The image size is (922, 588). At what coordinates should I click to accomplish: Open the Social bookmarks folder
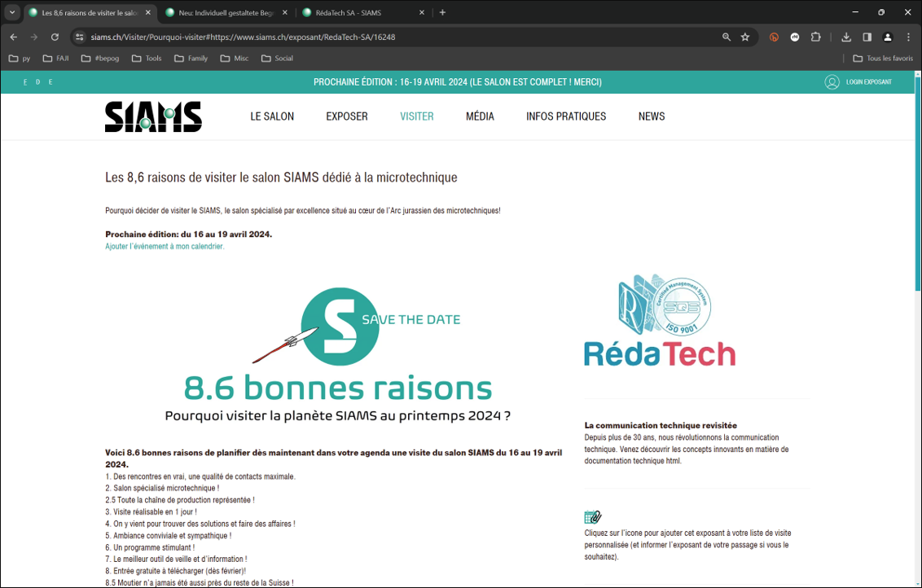(277, 58)
